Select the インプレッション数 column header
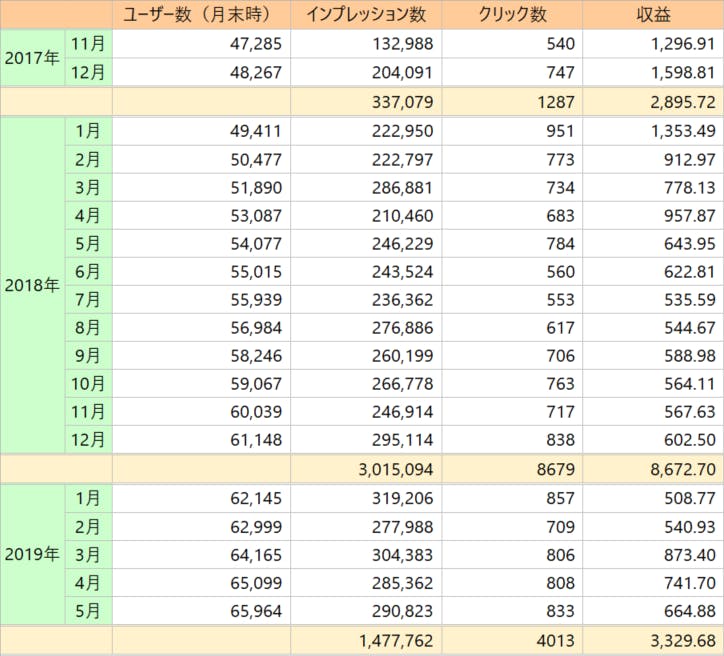 (366, 15)
